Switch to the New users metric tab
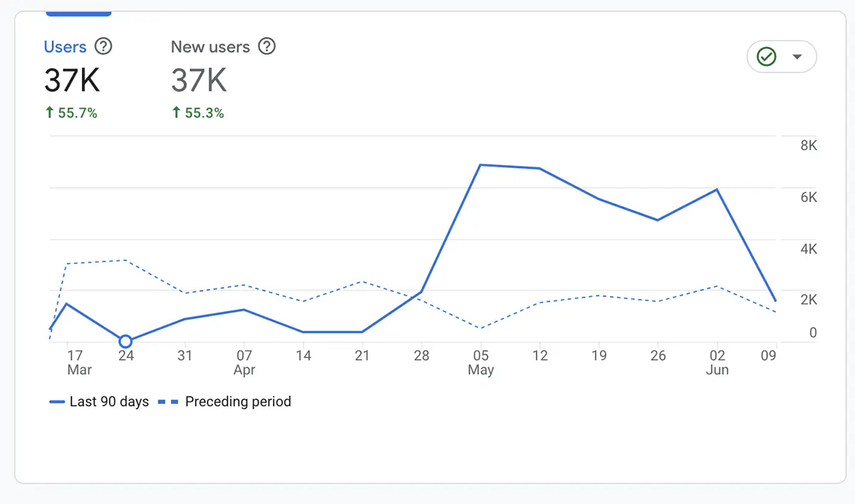 (x=210, y=46)
